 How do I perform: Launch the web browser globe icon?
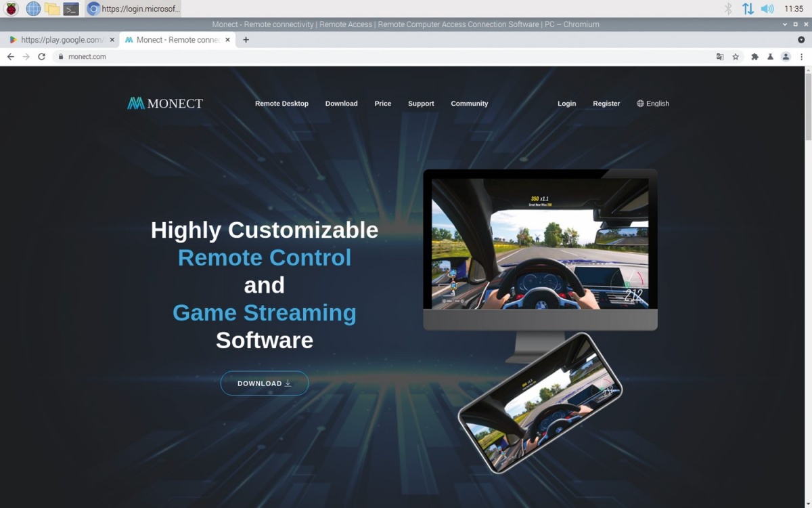coord(32,9)
